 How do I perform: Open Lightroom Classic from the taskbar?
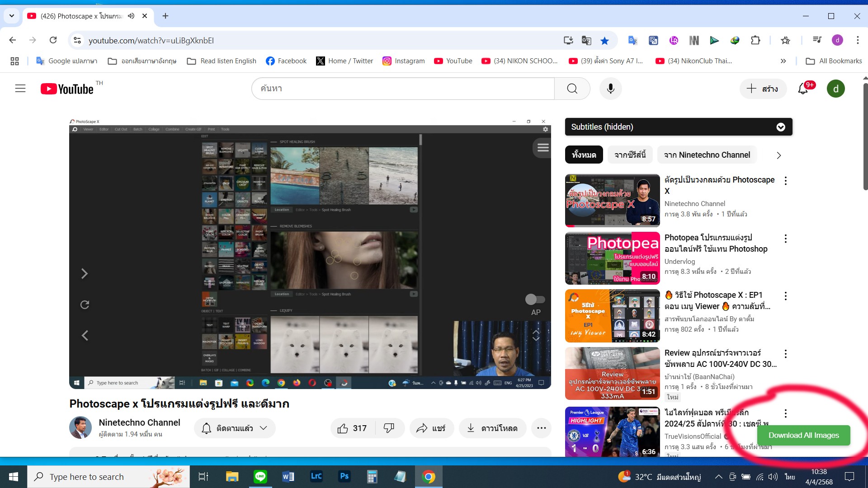click(316, 477)
